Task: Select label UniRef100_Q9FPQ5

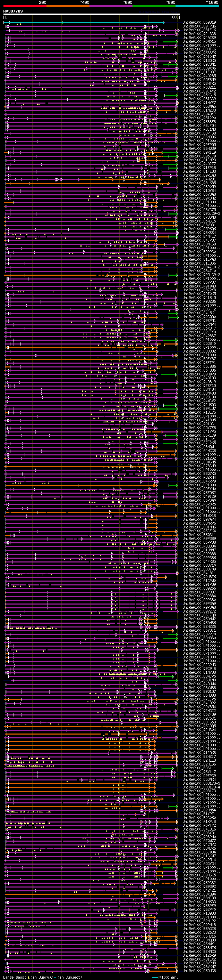Action: (x=199, y=145)
